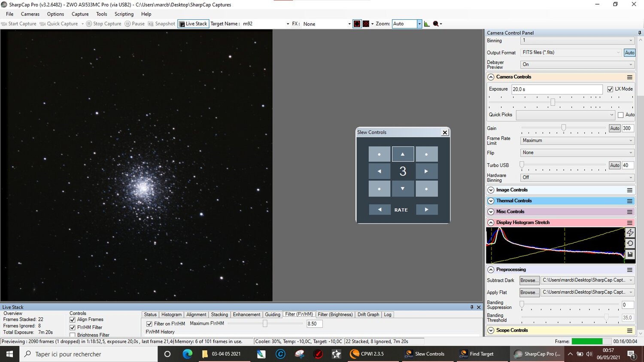The image size is (644, 362).
Task: Switch to the Histogram tab
Action: point(171,315)
